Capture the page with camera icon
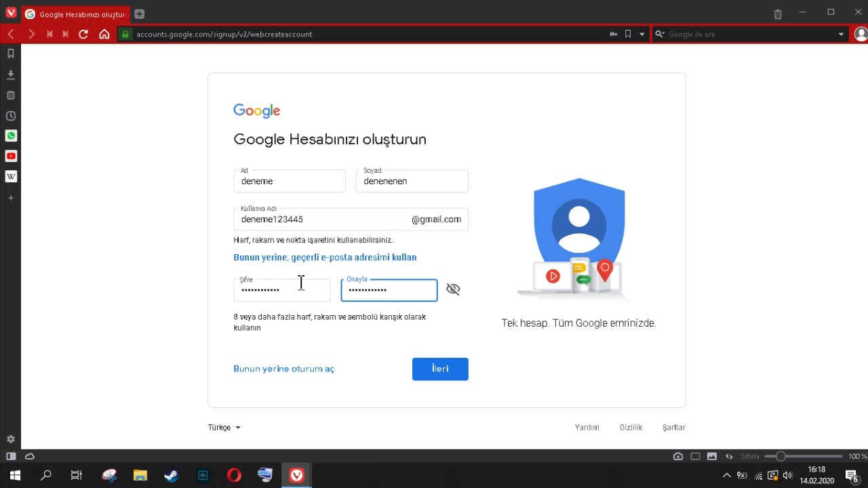 point(678,456)
